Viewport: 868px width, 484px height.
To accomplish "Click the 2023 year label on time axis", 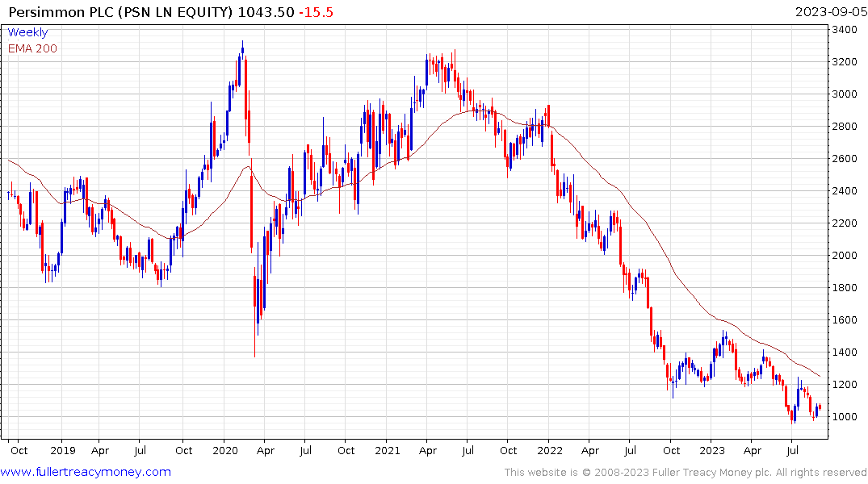I will click(x=712, y=450).
